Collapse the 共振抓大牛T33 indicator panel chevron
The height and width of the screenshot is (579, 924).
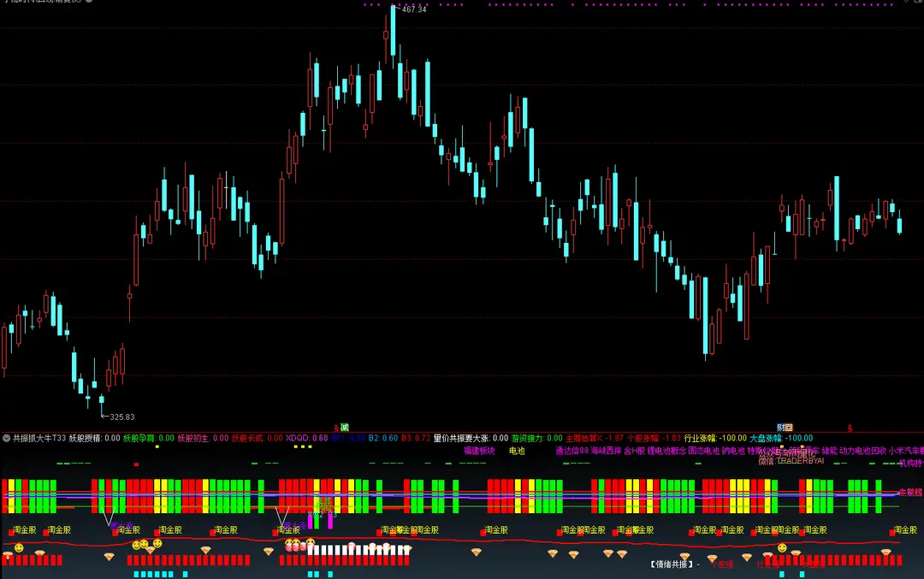click(7, 438)
